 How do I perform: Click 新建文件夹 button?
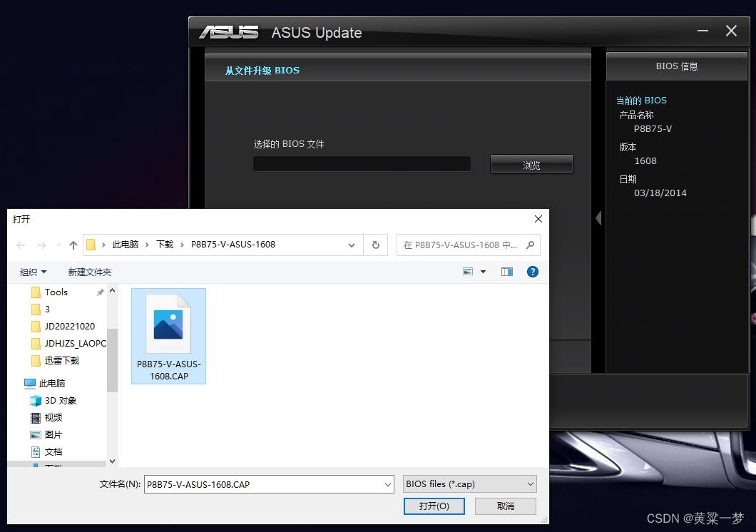(x=90, y=272)
